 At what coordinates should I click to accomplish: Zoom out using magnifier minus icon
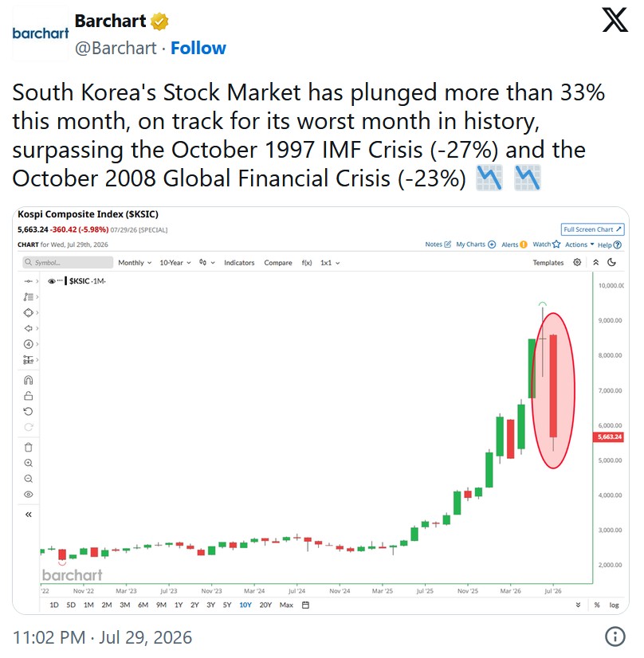coord(28,479)
